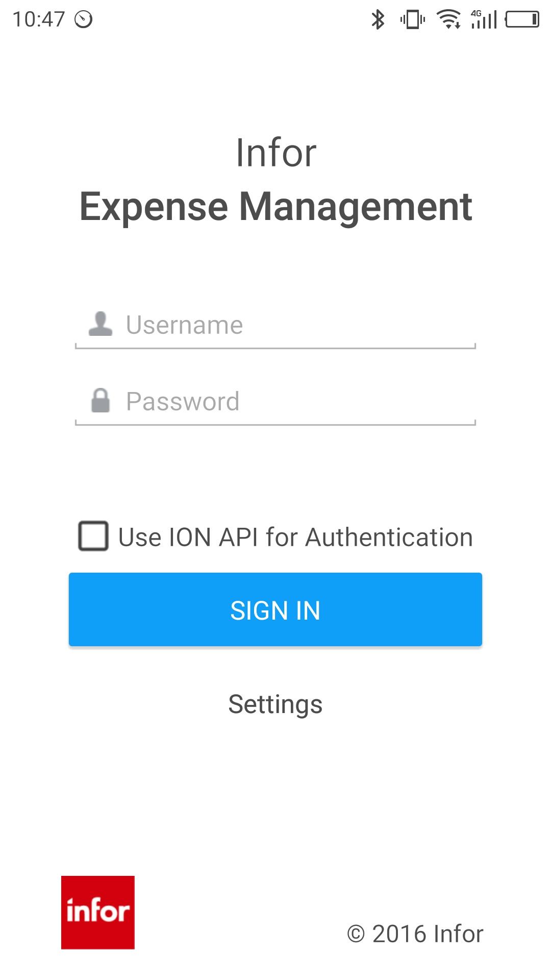551x980 pixels.
Task: Tap the Infor title text
Action: point(276,153)
